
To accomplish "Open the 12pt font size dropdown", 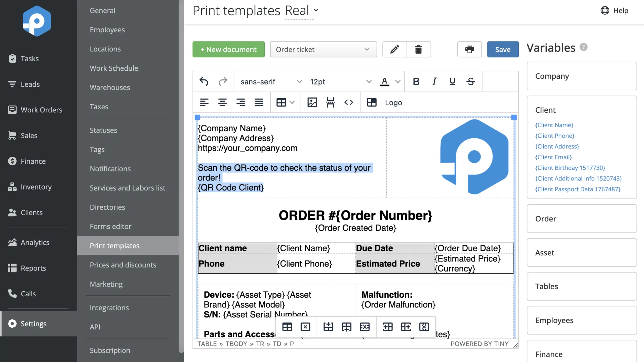I will [340, 81].
